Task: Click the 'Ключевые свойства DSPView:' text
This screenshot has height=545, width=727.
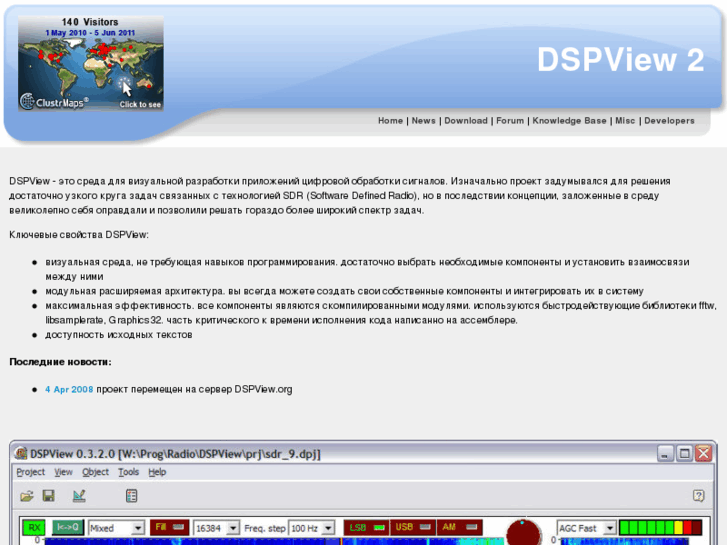Action: [79, 235]
